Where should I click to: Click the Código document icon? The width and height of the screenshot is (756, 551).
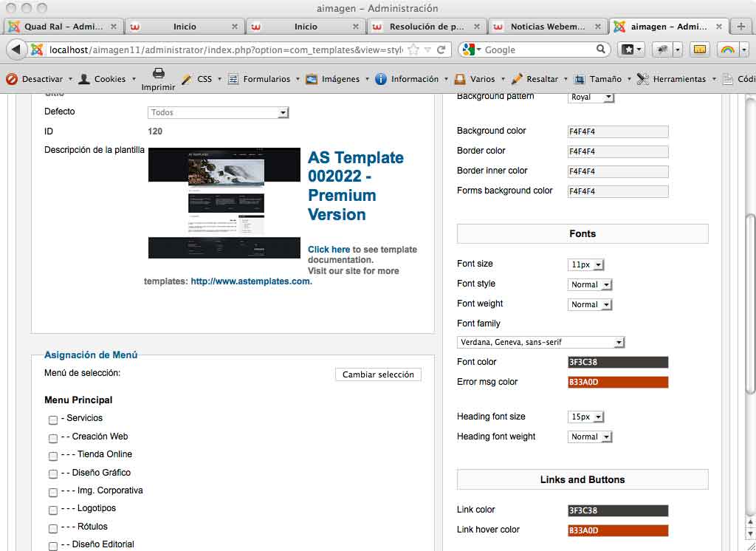pyautogui.click(x=727, y=79)
